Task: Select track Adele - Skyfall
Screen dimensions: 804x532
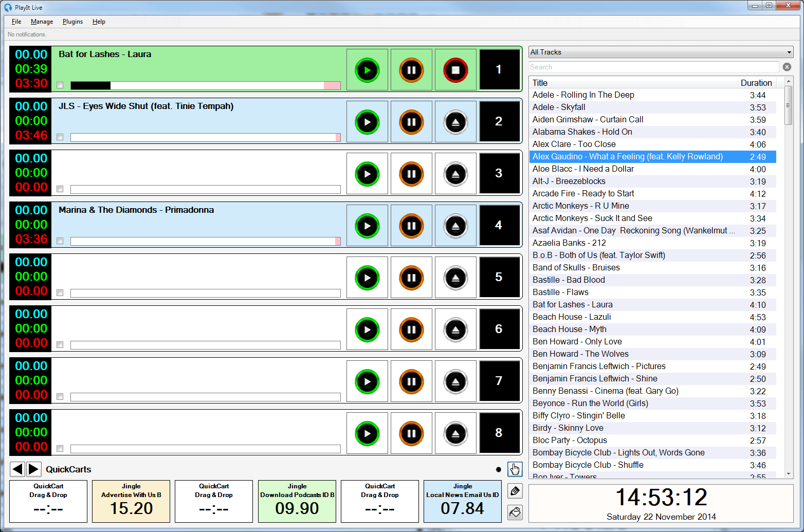Action: point(653,107)
